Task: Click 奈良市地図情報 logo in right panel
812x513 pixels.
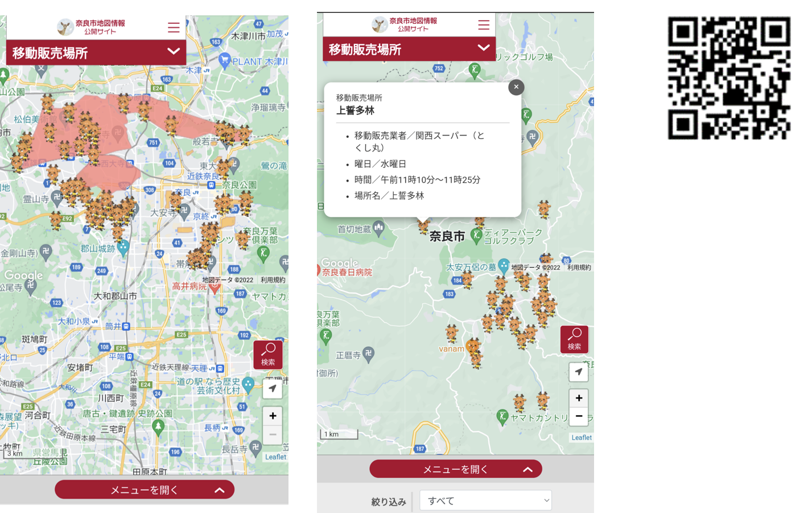Action: [405, 24]
